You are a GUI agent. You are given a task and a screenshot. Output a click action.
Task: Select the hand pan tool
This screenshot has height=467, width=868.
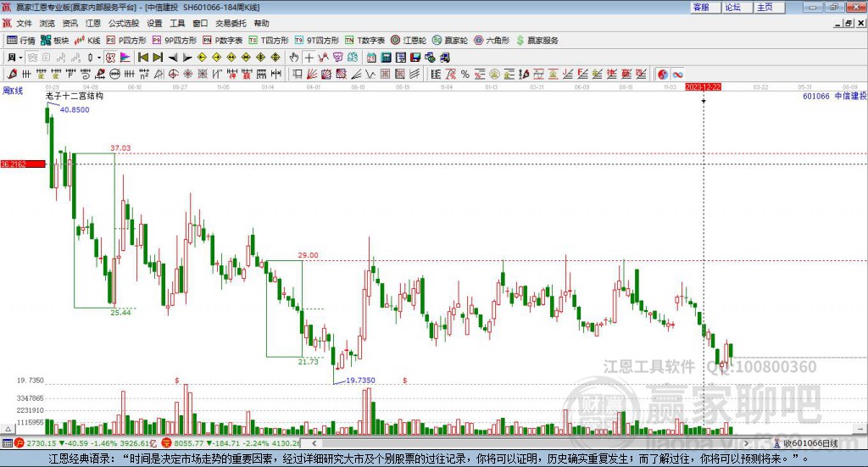click(x=294, y=58)
